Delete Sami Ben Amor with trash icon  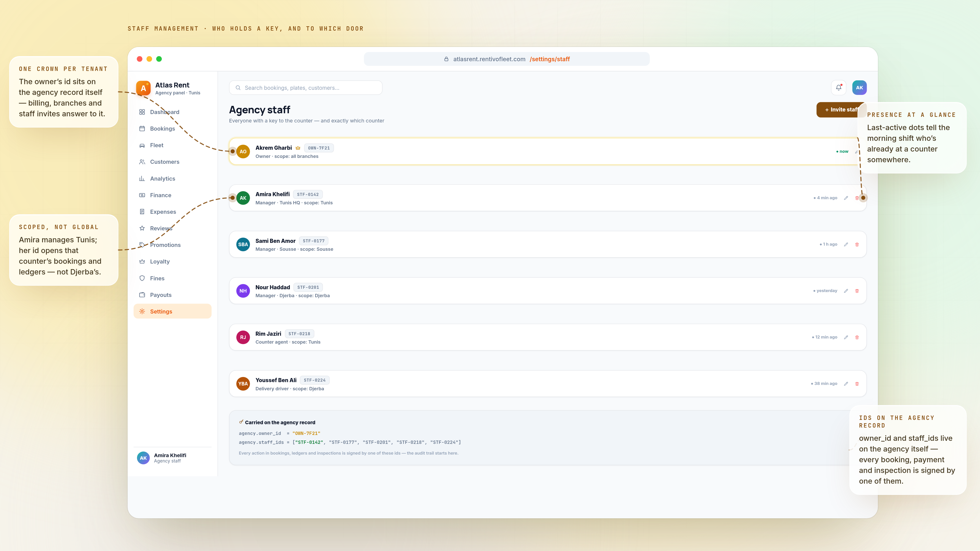click(857, 245)
